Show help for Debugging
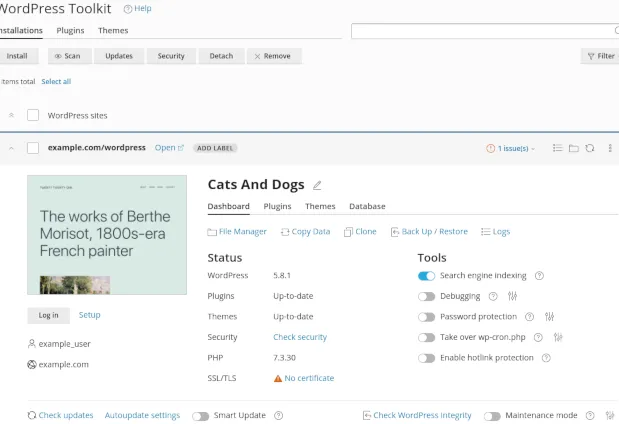 point(493,296)
